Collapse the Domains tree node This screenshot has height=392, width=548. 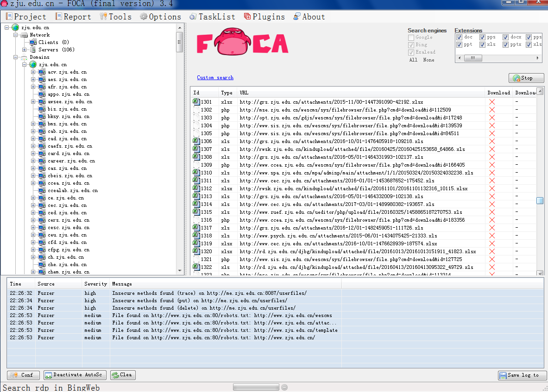15,57
